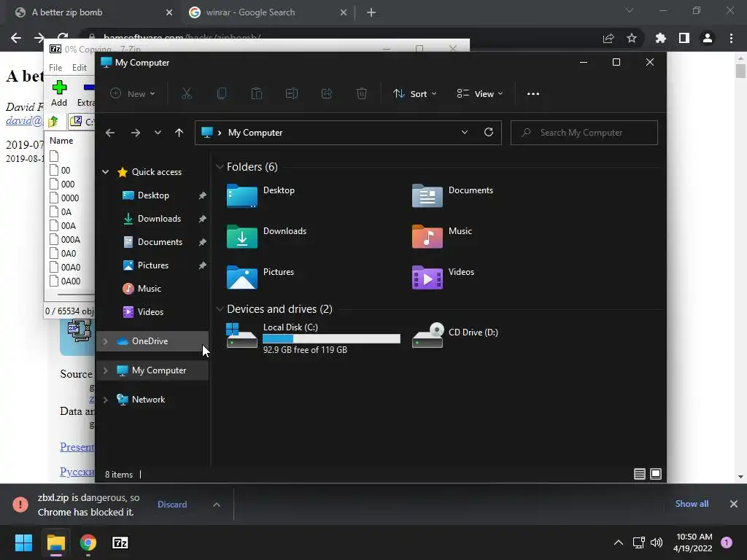
Task: Click Chrome's share page icon
Action: pyautogui.click(x=608, y=38)
